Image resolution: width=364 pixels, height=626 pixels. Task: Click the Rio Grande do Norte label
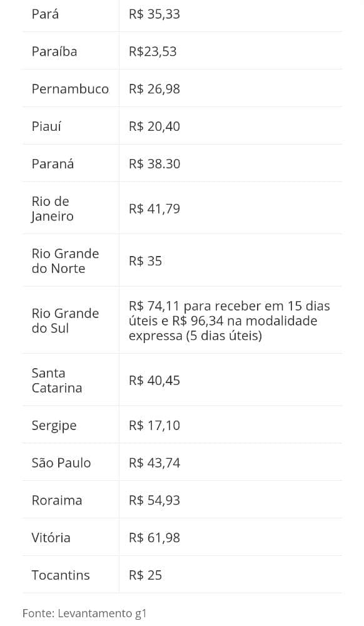tap(66, 260)
